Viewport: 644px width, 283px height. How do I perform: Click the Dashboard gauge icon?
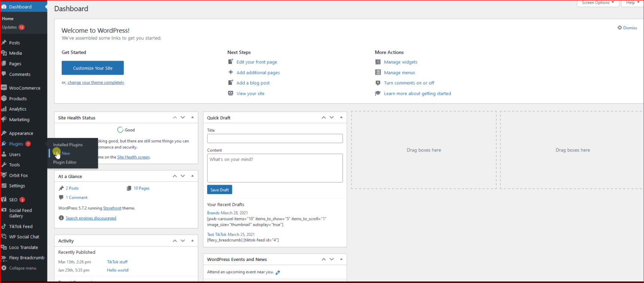[x=4, y=7]
